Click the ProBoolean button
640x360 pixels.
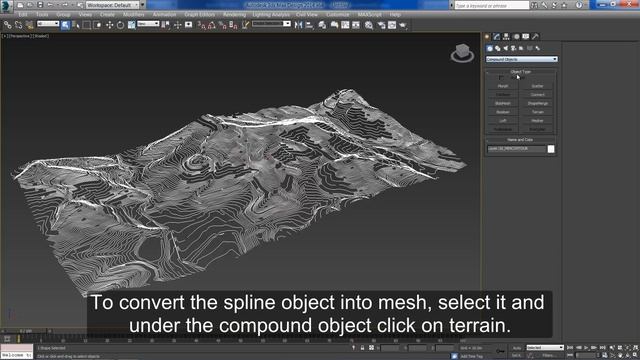(x=503, y=129)
